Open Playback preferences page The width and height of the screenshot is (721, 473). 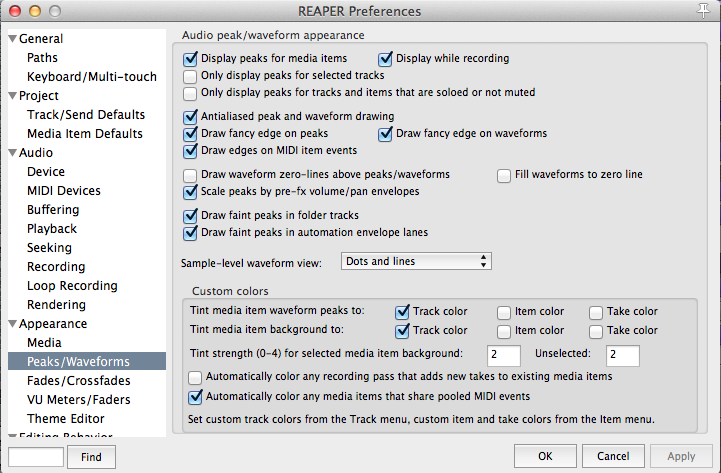pos(52,229)
